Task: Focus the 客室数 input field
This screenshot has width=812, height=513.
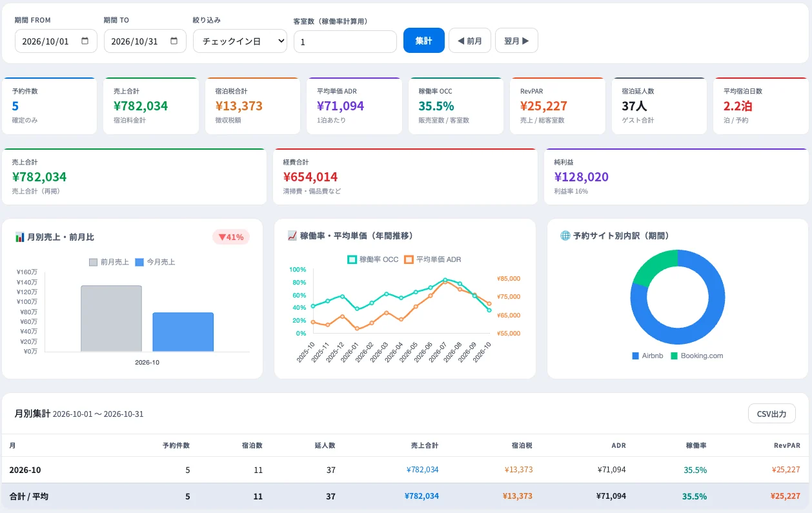Action: (x=345, y=42)
